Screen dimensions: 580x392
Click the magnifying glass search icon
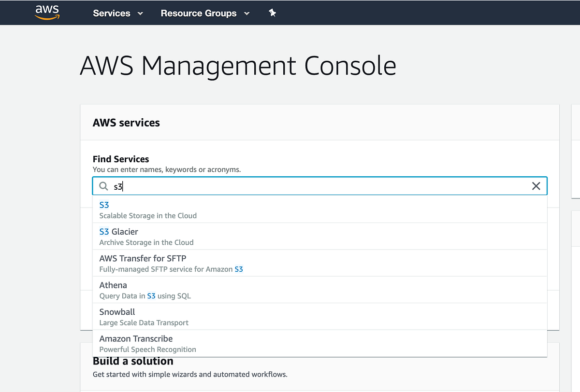[x=103, y=186]
